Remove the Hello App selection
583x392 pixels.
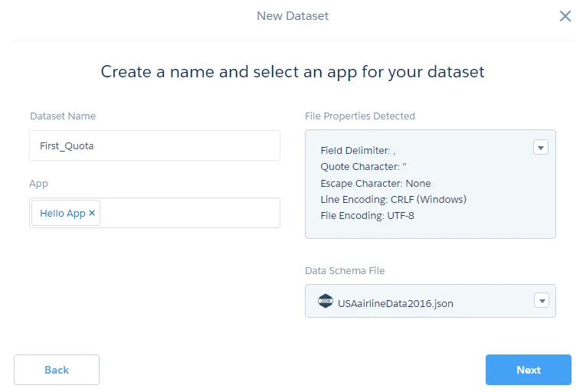coord(92,214)
